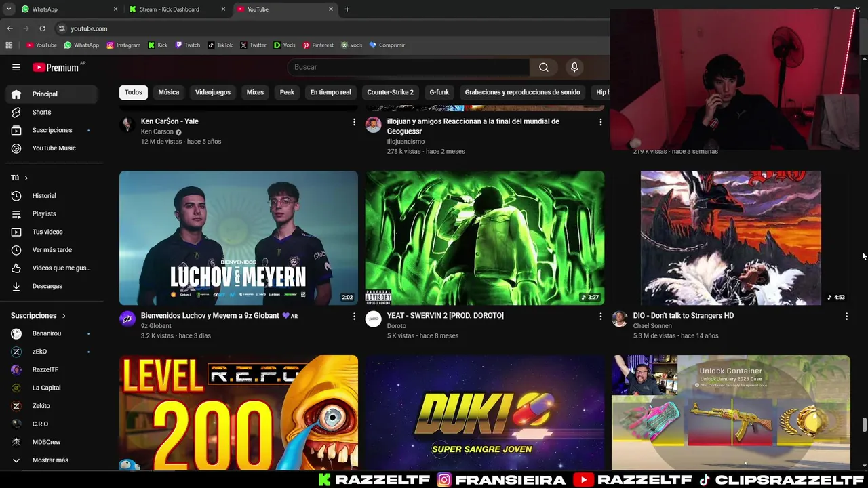
Task: Select the Música filter chip
Action: [x=169, y=92]
